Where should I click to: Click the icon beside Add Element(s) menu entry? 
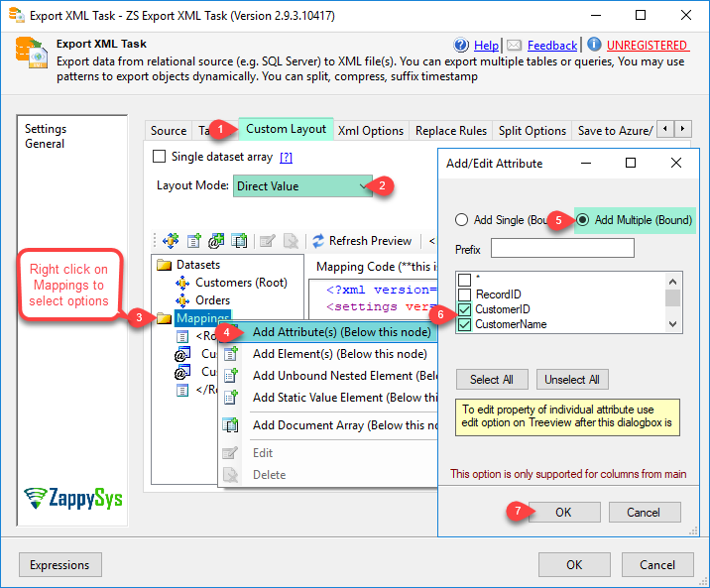[x=231, y=354]
